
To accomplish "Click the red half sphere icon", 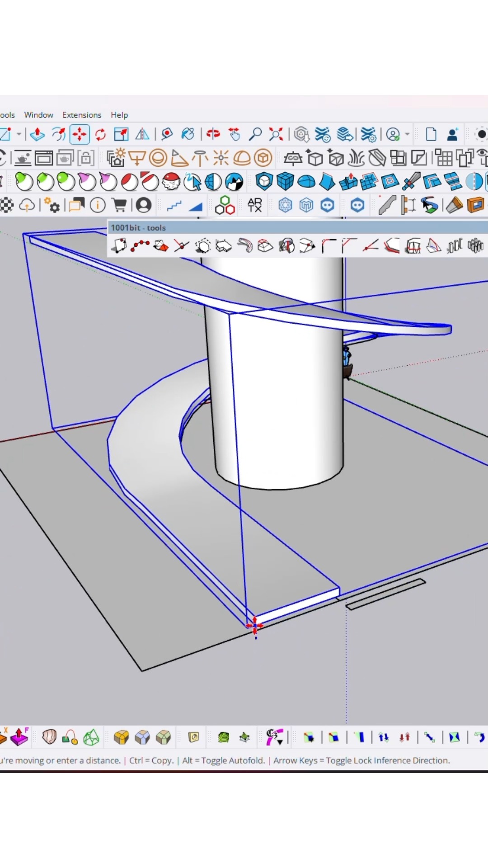I will point(129,182).
